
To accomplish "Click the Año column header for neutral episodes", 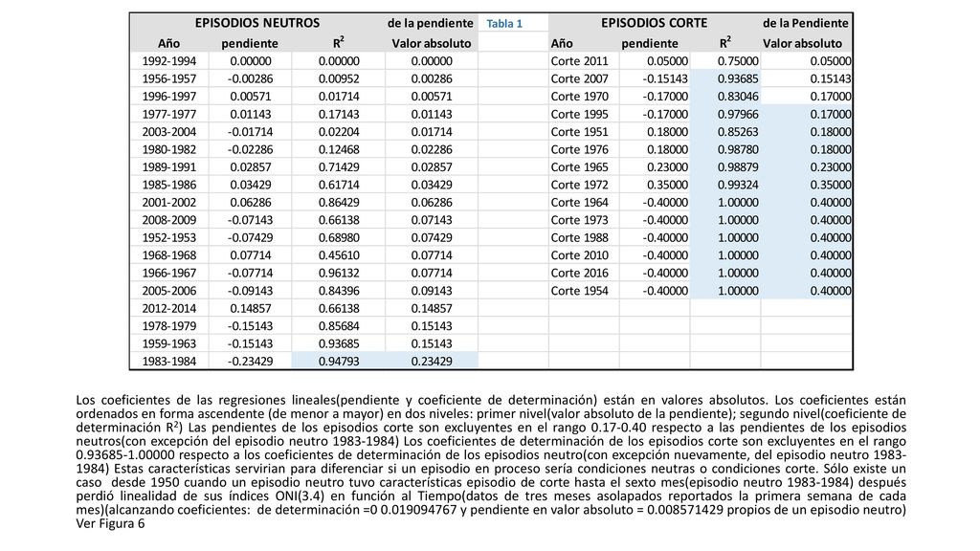I will [168, 43].
